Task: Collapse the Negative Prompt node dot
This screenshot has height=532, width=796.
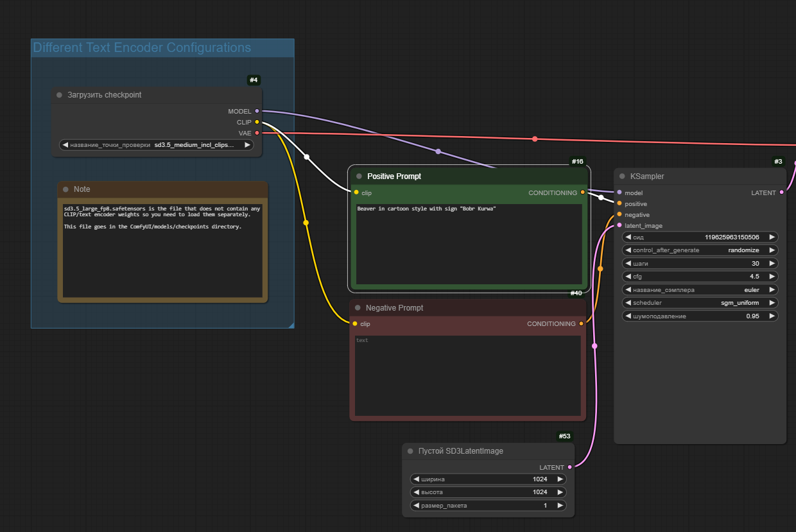Action: click(x=358, y=308)
